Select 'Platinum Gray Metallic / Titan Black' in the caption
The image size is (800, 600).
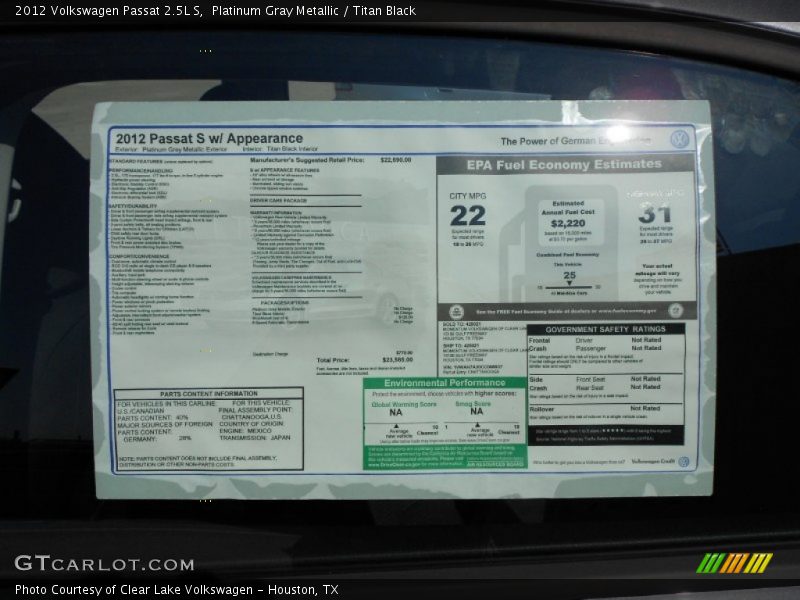point(314,11)
